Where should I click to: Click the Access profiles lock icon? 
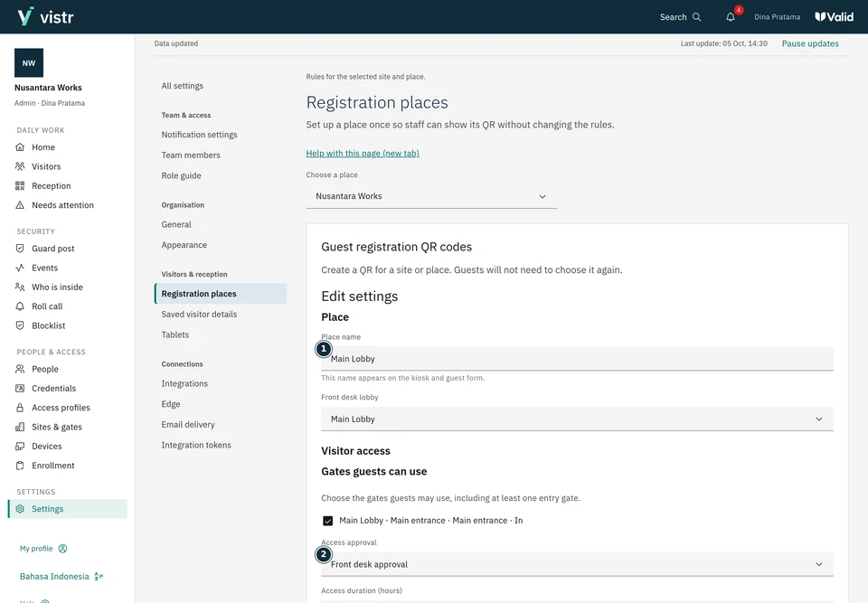(20, 408)
